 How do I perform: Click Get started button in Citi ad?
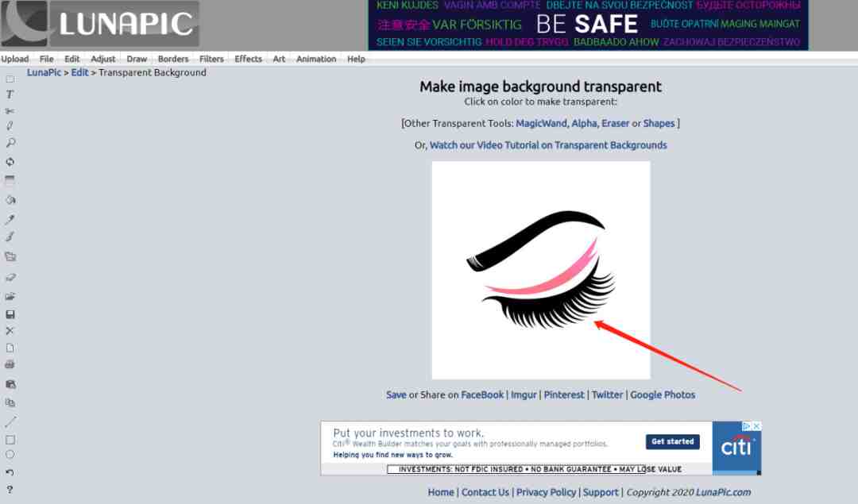(x=673, y=441)
